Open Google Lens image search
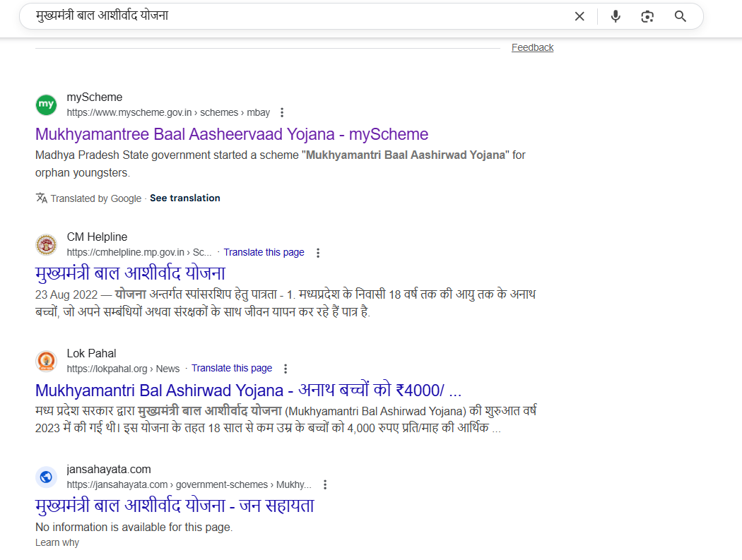The width and height of the screenshot is (742, 560). (647, 16)
